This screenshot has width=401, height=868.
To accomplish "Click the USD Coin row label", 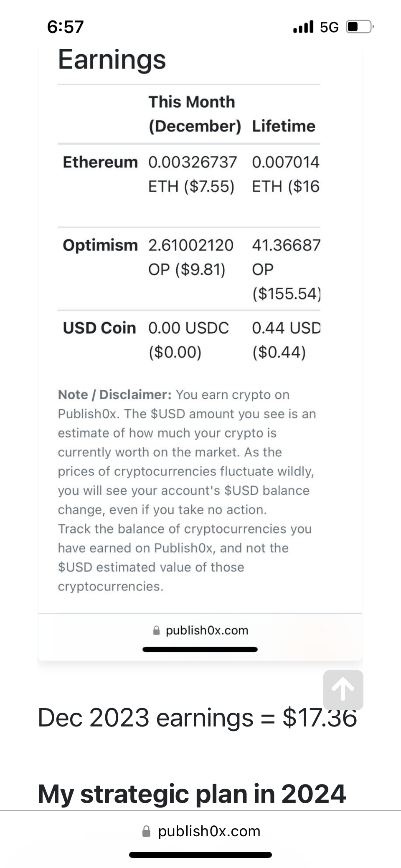I will 99,328.
